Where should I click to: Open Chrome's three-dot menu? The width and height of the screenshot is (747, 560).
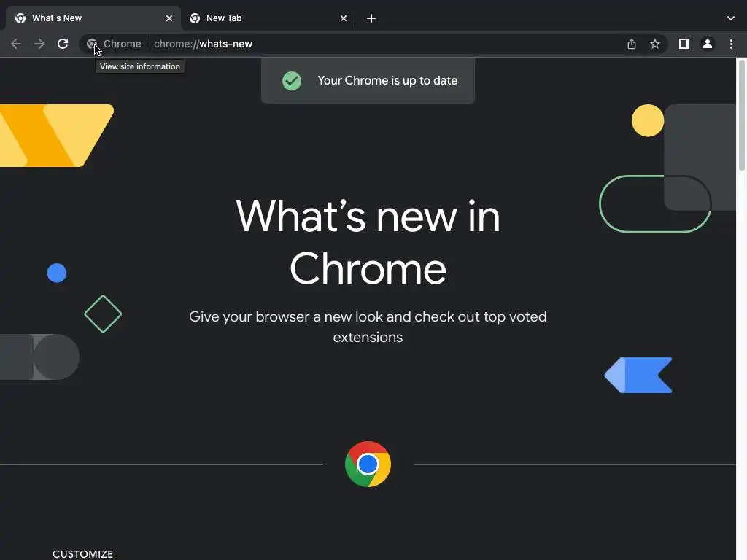pos(731,44)
